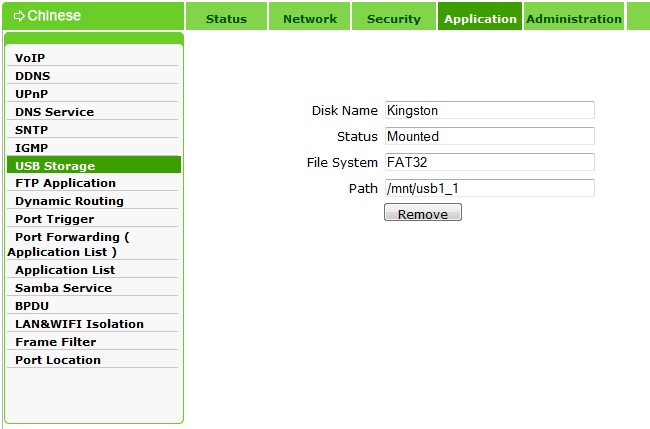Open the Status tab

tap(226, 19)
